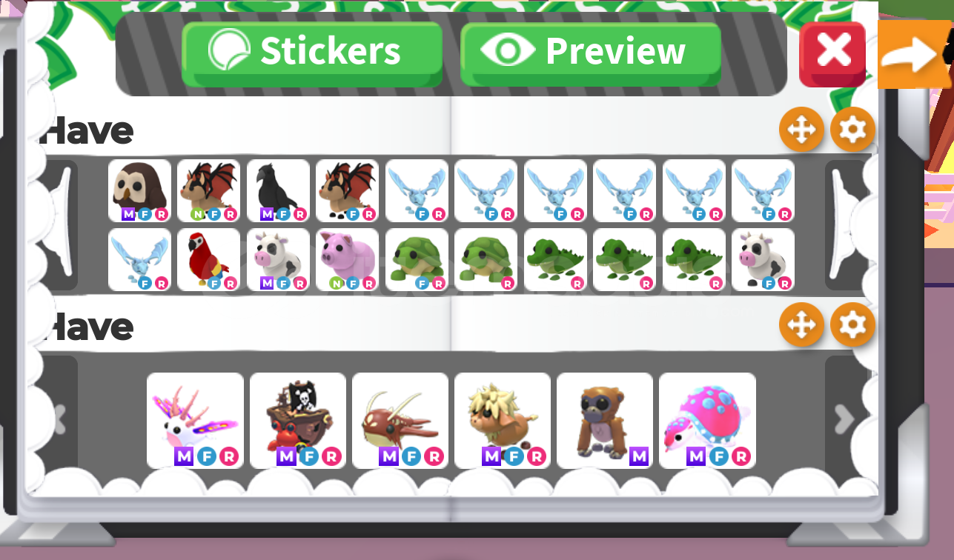Go to the previous page of the bottom pet row
This screenshot has height=560, width=954.
tap(58, 420)
